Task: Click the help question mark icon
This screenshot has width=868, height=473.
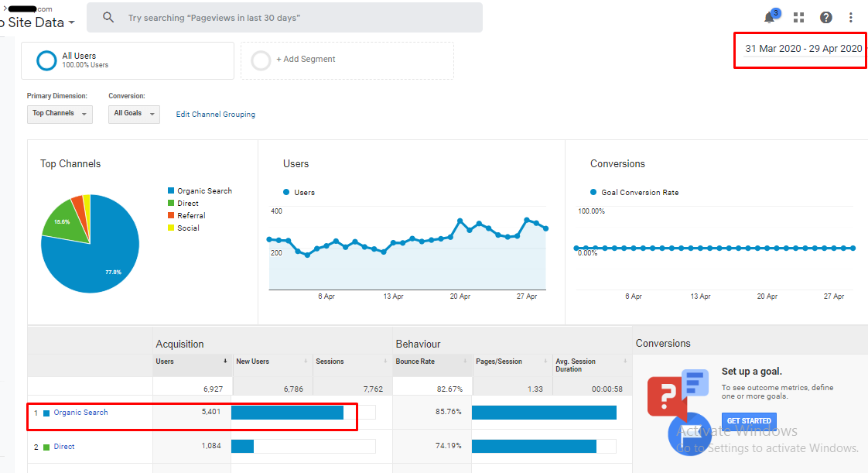Action: pos(826,18)
